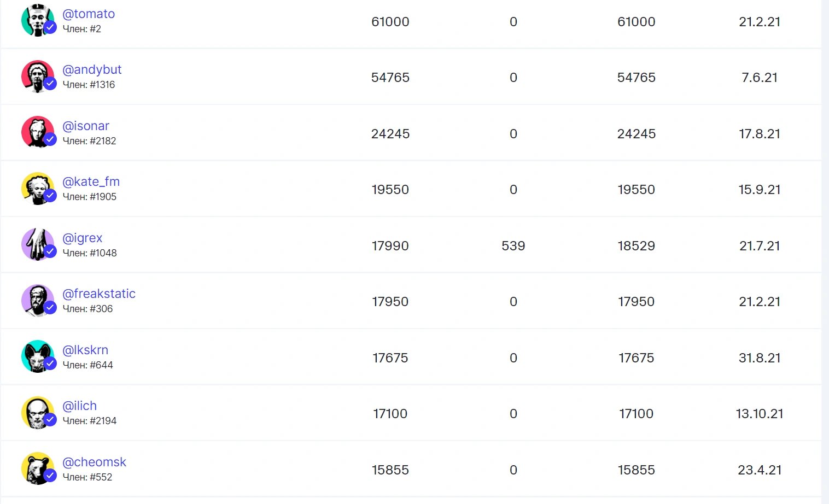Open the @kate_fm username link
This screenshot has height=504, width=829.
[91, 181]
